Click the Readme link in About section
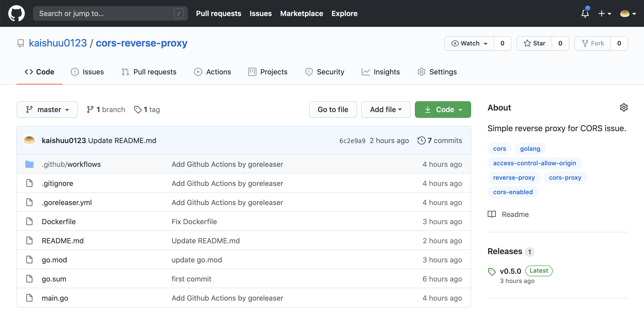 [x=515, y=214]
